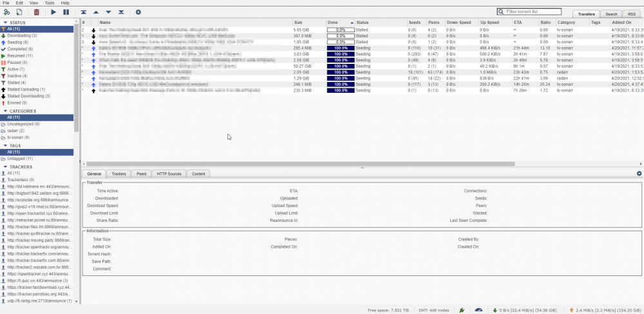The height and width of the screenshot is (314, 644).
Task: Click the Move to top of queue icon
Action: 84,12
